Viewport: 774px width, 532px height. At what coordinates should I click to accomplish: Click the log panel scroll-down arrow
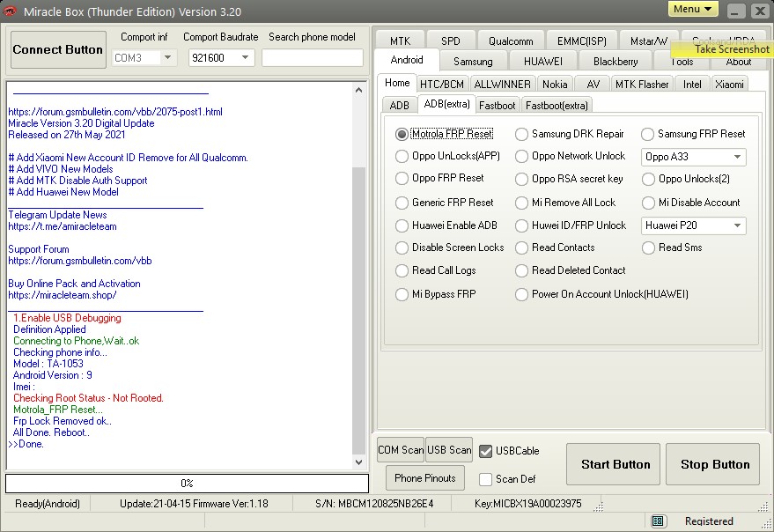359,462
